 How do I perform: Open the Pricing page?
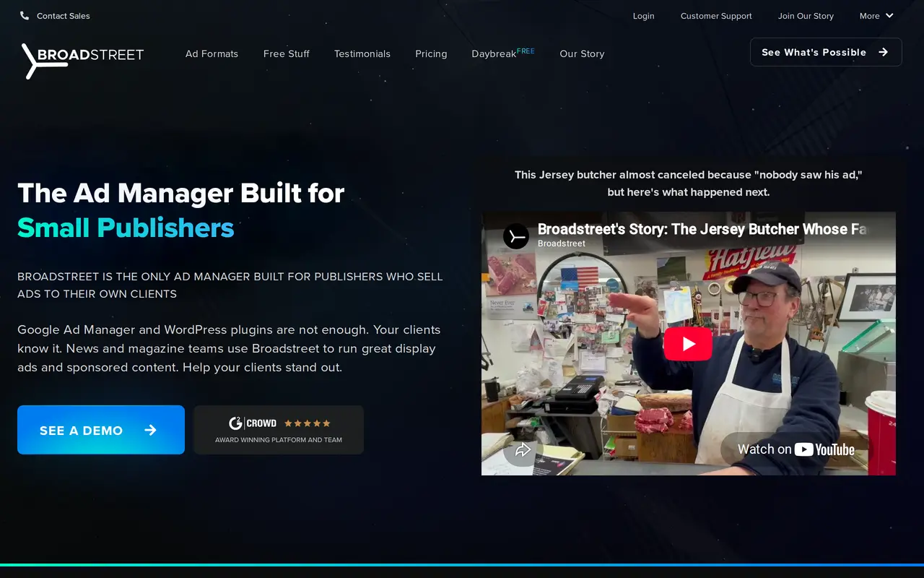pyautogui.click(x=431, y=53)
